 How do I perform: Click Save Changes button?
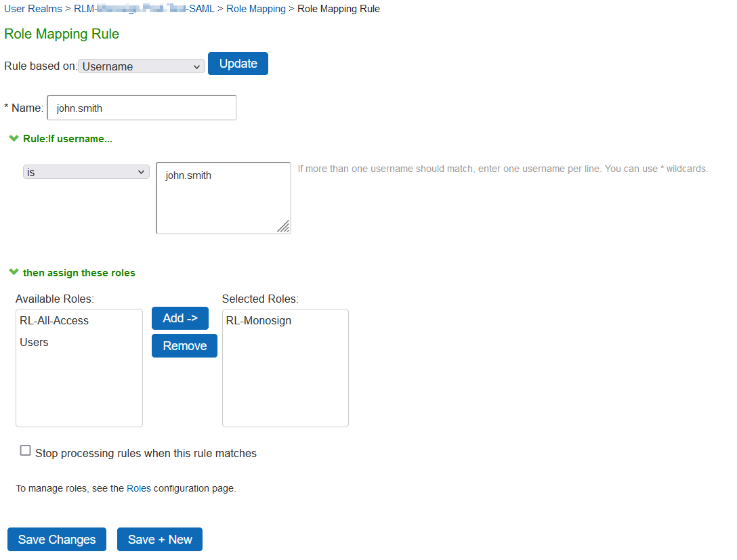57,540
